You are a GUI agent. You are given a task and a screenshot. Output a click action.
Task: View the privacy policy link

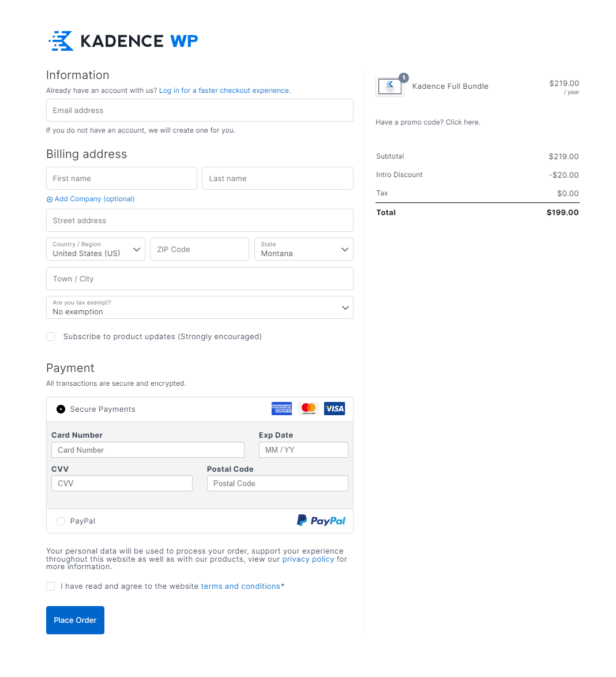(308, 559)
